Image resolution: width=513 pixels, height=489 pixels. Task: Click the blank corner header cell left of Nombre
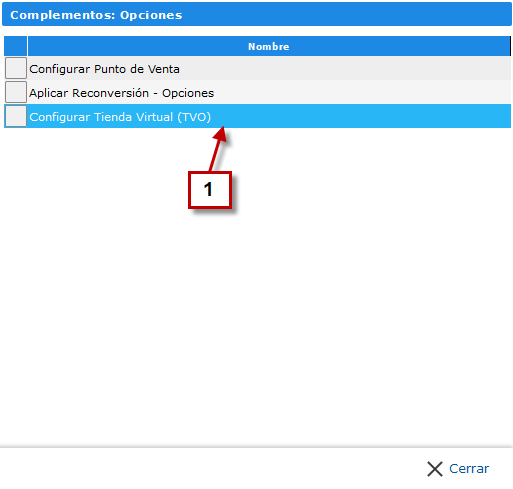(x=15, y=46)
